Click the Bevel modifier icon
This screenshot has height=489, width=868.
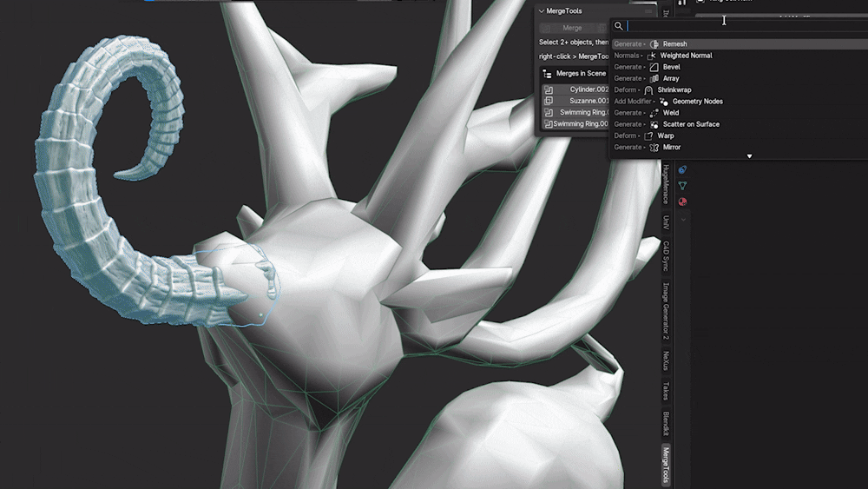pos(654,67)
